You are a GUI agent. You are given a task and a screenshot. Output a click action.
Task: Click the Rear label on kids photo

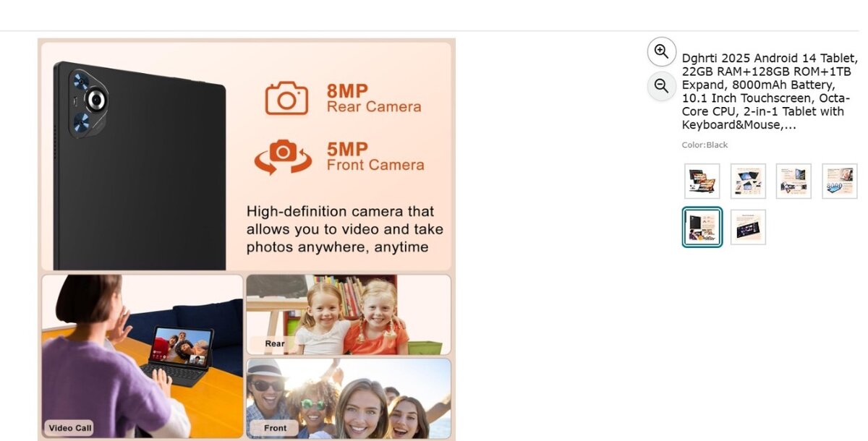click(x=274, y=343)
